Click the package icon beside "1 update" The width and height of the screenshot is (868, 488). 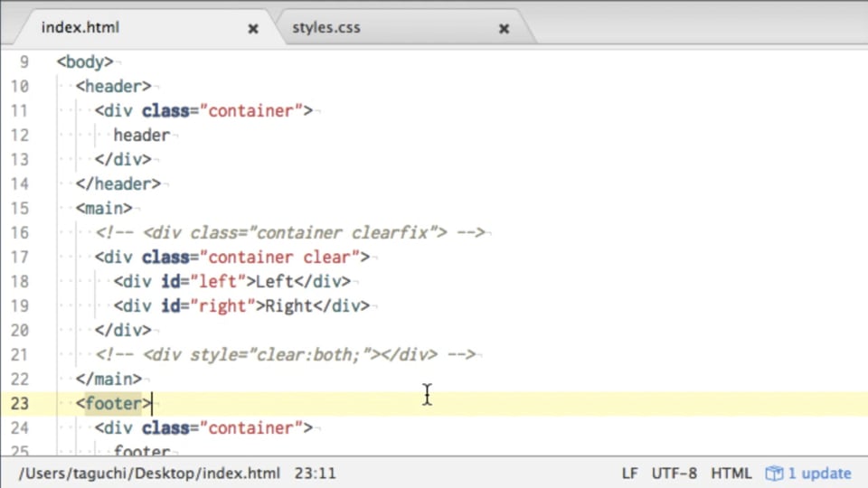point(774,474)
